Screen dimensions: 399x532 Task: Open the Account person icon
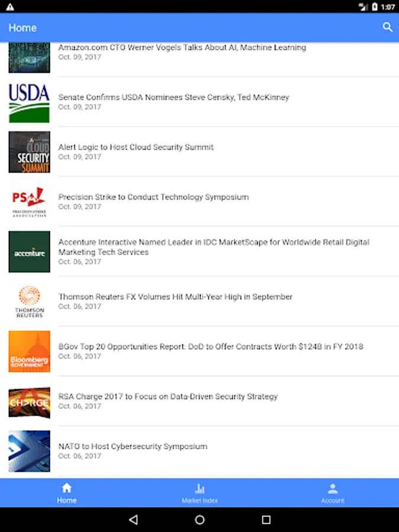pos(332,489)
